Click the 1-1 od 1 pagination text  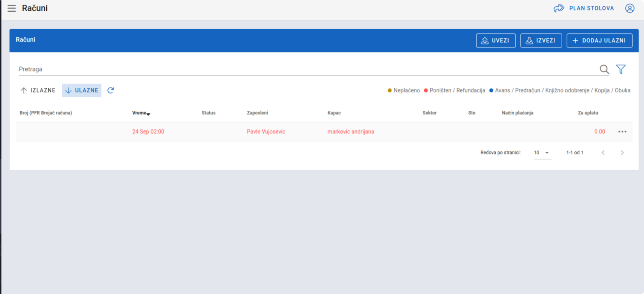coord(575,153)
